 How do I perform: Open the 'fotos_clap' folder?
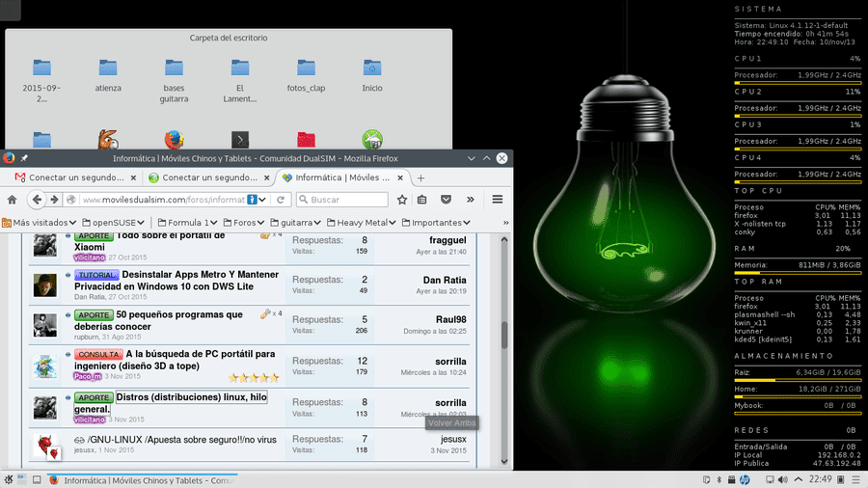point(306,75)
